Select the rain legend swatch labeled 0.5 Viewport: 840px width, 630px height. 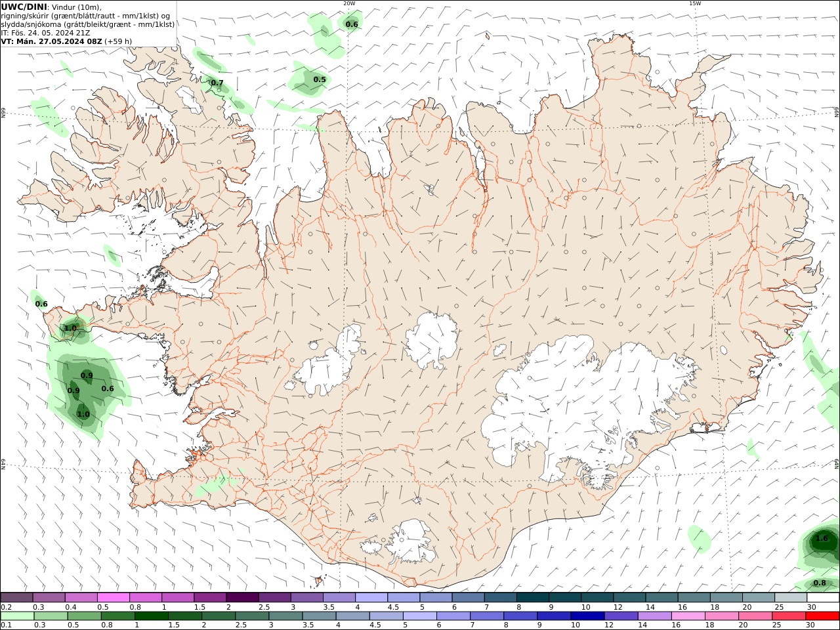click(x=86, y=616)
